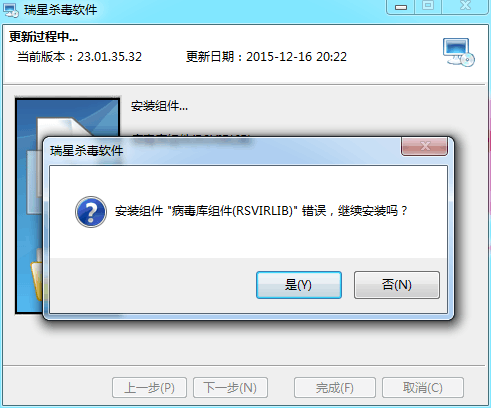Click the 完成(F) finish button
Viewport: 491px width, 408px height.
pos(335,388)
